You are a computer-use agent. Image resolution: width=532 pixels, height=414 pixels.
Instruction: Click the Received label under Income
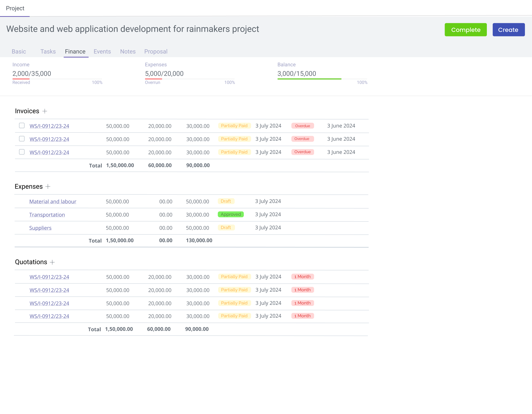(21, 83)
